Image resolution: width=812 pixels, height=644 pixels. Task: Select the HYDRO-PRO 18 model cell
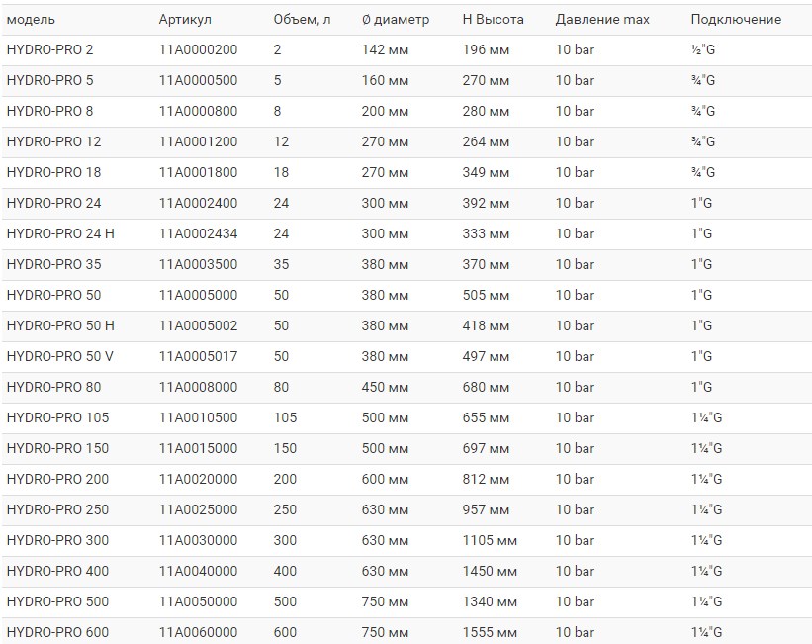(53, 172)
